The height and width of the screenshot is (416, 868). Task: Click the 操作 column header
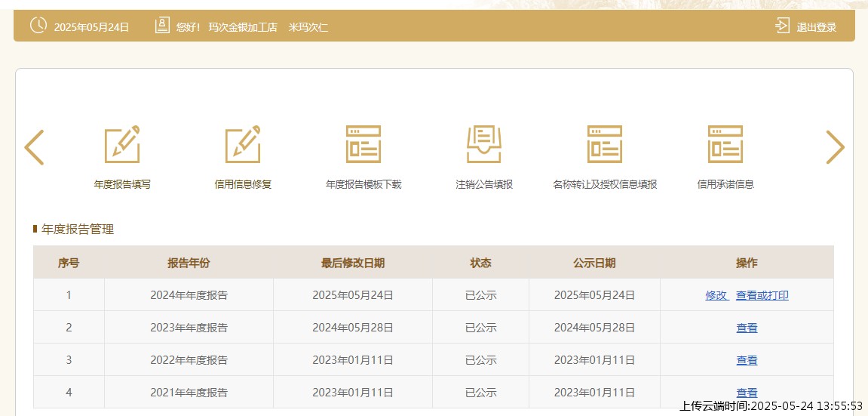click(747, 263)
